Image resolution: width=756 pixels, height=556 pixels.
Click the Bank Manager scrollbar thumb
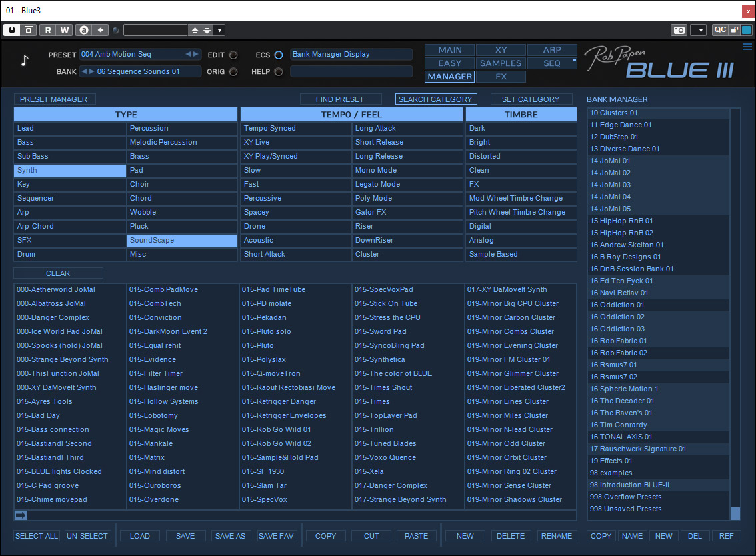pyautogui.click(x=735, y=513)
